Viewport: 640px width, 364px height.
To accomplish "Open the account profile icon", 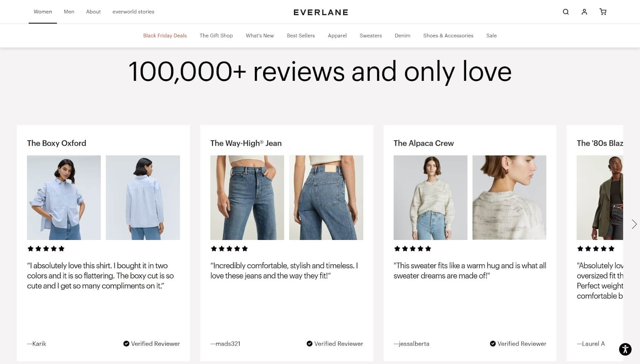I will [584, 12].
